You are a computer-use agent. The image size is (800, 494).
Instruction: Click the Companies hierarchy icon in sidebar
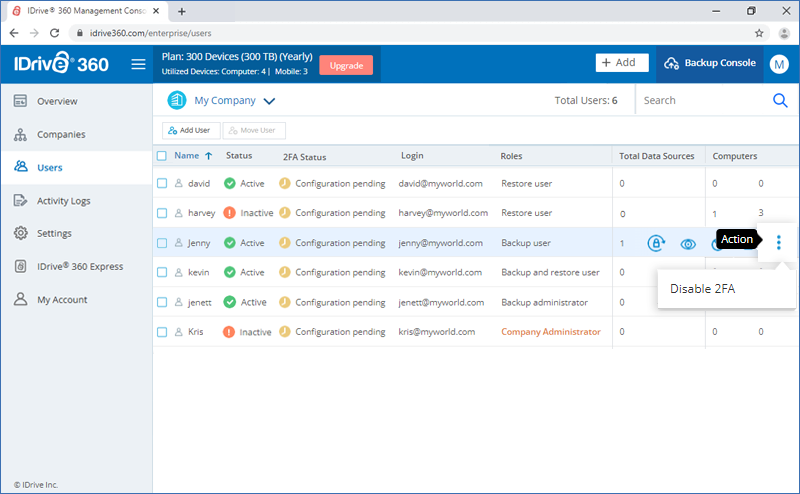click(20, 134)
